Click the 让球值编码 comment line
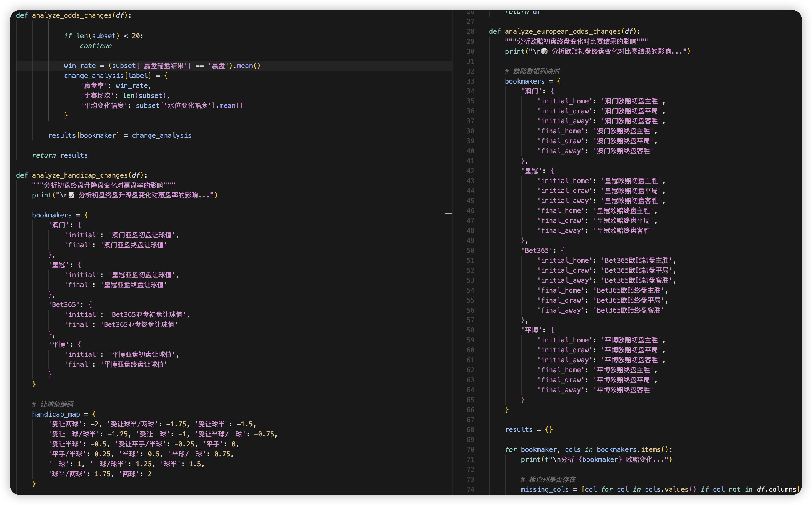The height and width of the screenshot is (505, 812). click(53, 404)
